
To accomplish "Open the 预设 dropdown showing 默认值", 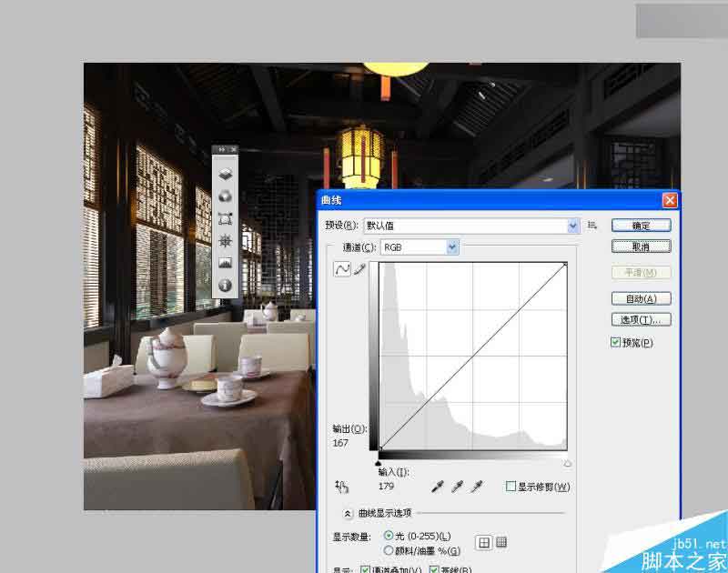I will [573, 226].
